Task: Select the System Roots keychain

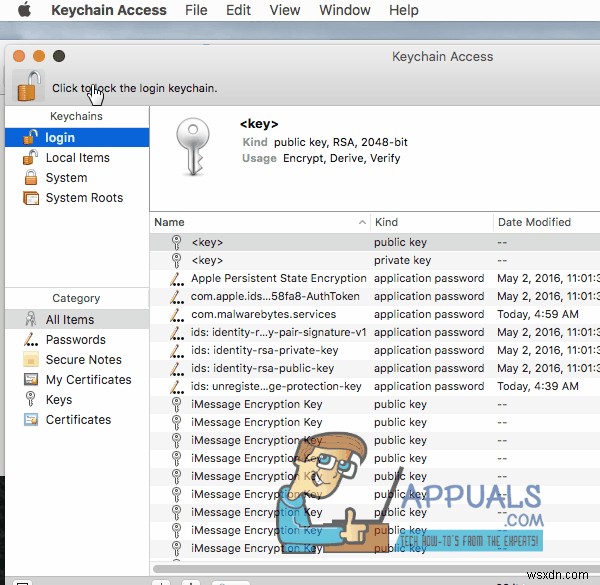Action: point(77,198)
